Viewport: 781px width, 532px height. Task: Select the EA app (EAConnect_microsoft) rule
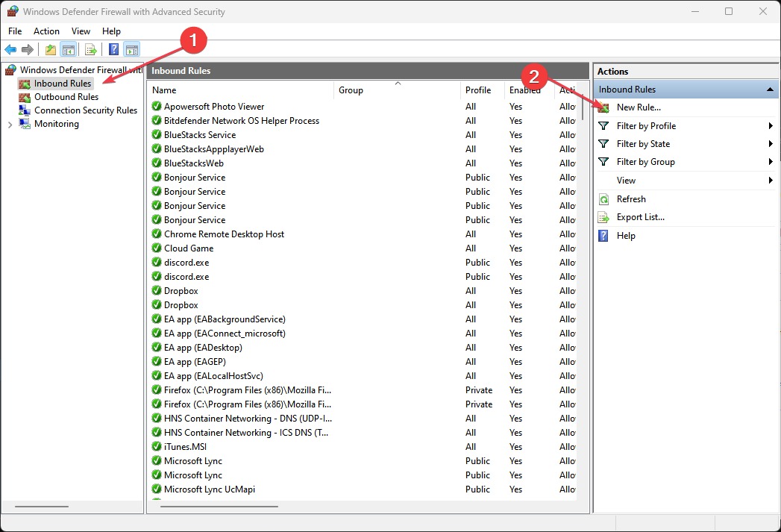pyautogui.click(x=363, y=334)
